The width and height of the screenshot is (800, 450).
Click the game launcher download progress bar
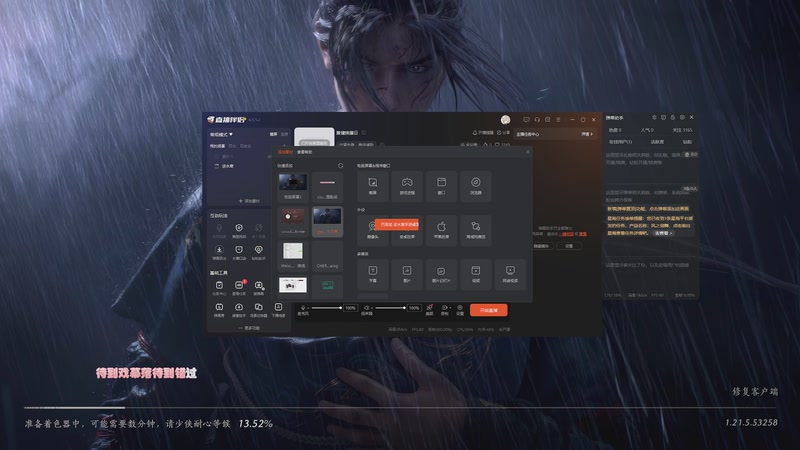[x=400, y=408]
